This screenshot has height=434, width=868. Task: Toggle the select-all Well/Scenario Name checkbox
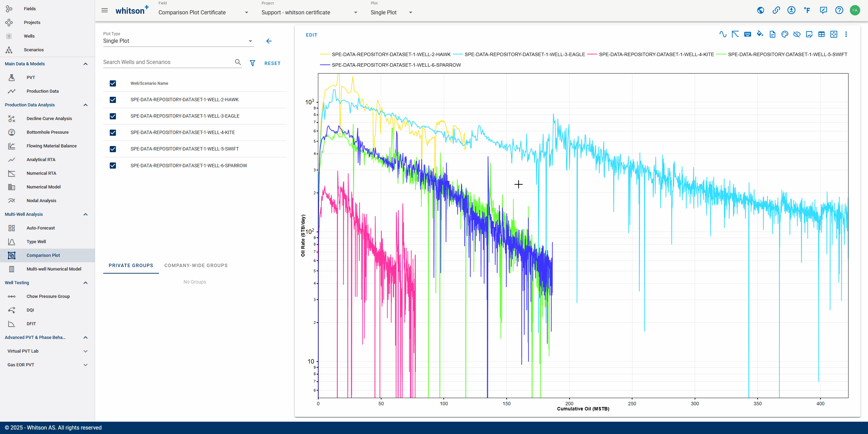(x=113, y=83)
